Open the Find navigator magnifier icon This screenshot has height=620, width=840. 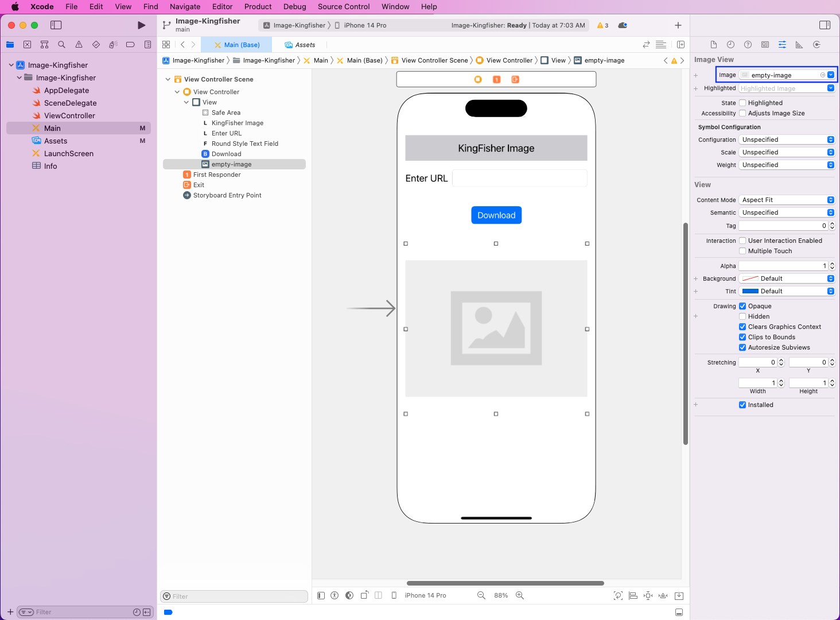tap(61, 45)
